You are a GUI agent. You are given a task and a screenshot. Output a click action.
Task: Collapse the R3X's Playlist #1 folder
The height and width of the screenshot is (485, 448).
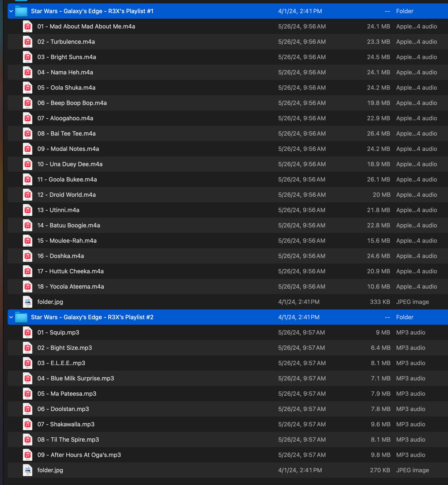(11, 11)
